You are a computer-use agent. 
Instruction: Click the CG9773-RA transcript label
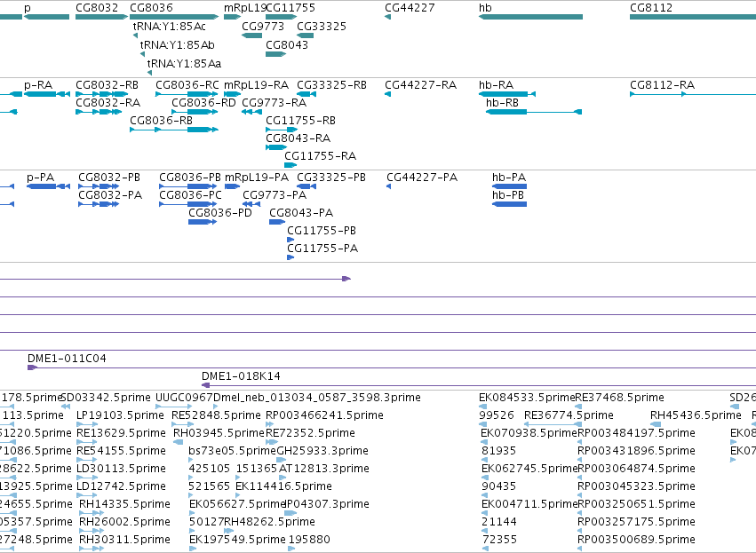coord(275,103)
